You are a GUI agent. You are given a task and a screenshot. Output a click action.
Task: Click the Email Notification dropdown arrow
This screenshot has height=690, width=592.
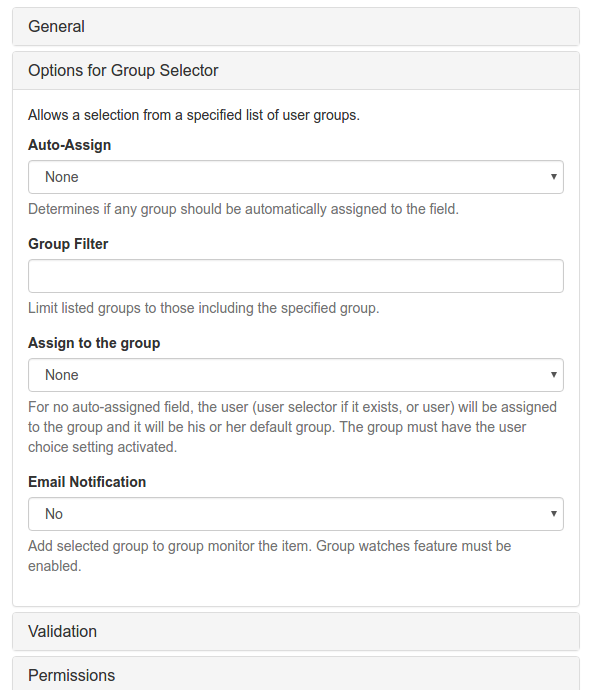[x=554, y=514]
